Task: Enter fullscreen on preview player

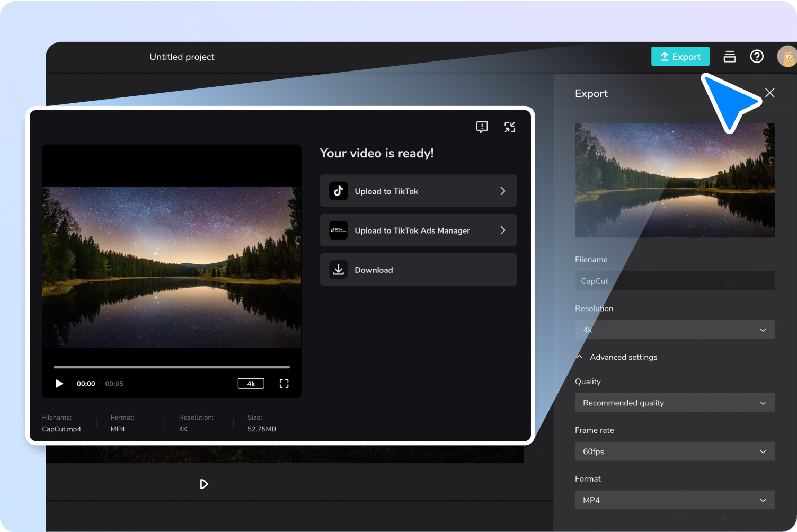Action: [284, 384]
